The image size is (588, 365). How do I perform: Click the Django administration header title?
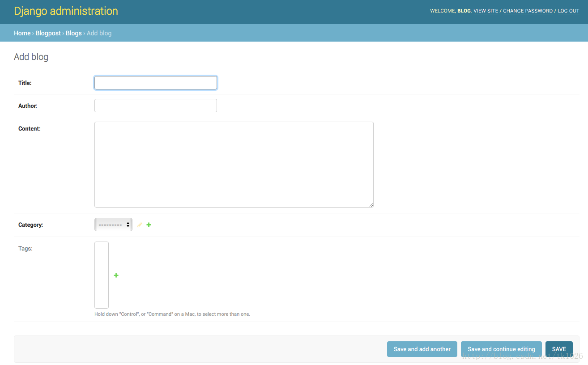point(66,11)
